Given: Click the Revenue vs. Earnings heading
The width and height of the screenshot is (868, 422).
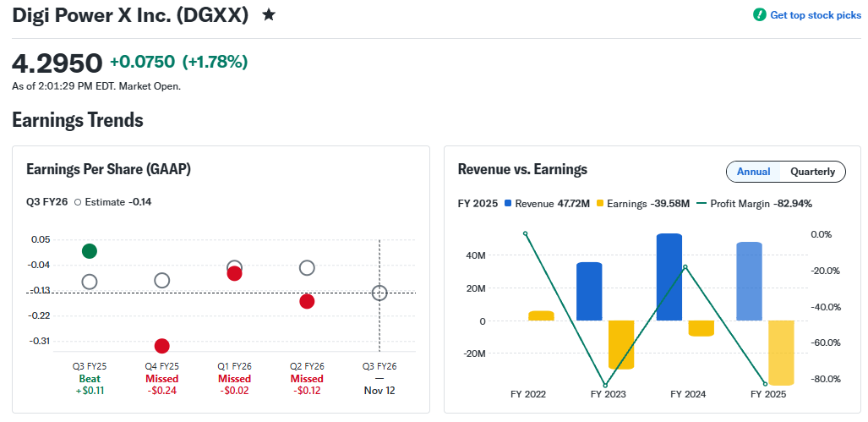Looking at the screenshot, I should point(522,169).
